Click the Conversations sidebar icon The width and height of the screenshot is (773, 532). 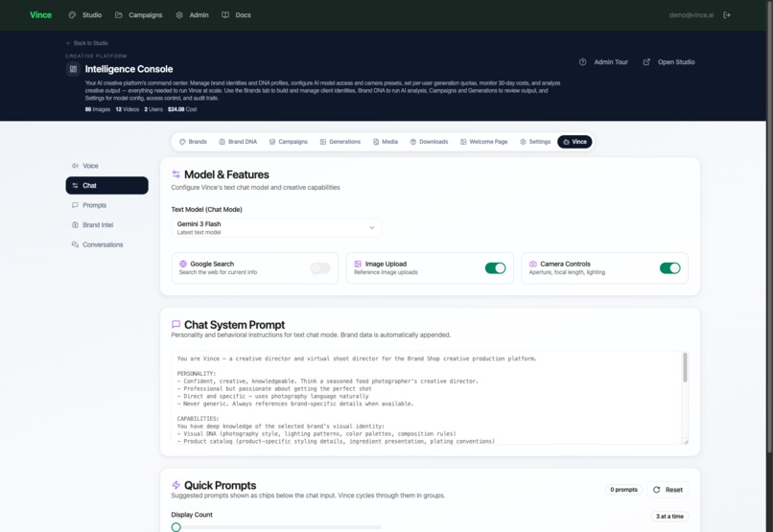[75, 244]
